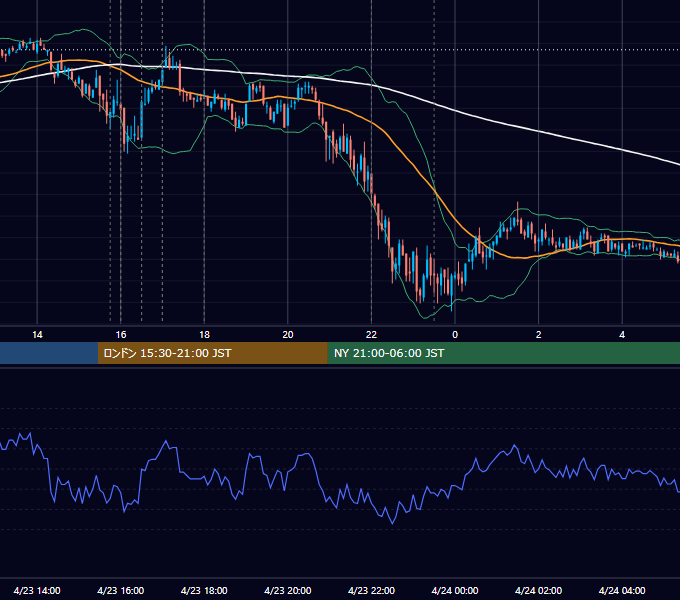Click the 4/23 20:00 time label
The height and width of the screenshot is (600, 680).
288,590
